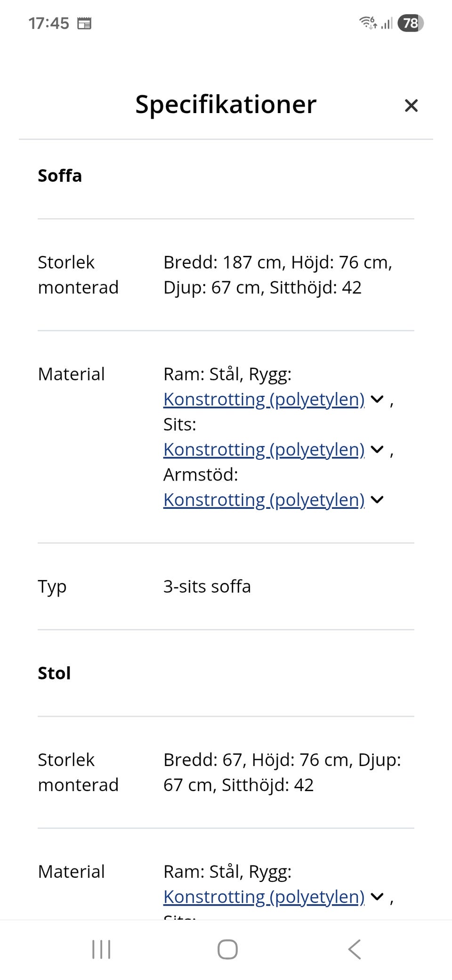The height and width of the screenshot is (980, 452).
Task: Close the Specifikationer dialog
Action: click(x=411, y=106)
